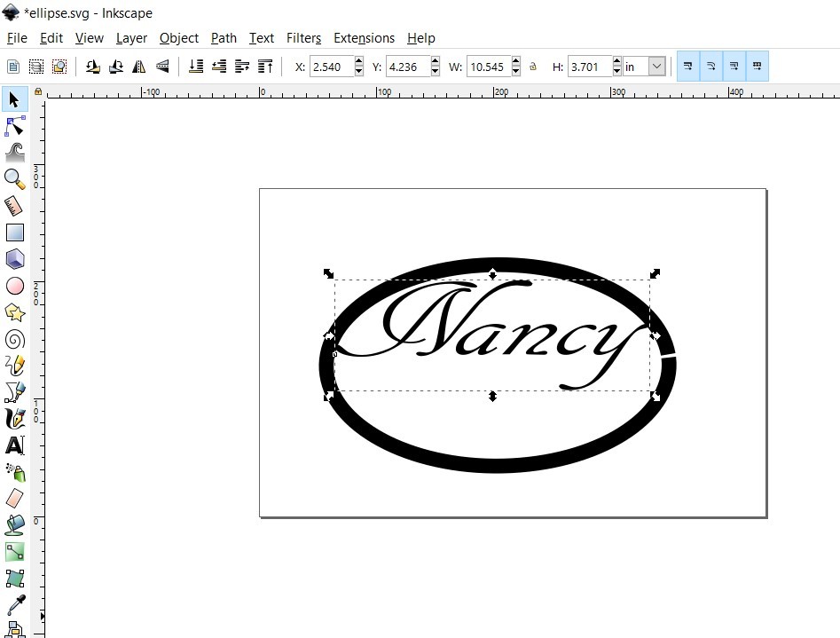Select the Spiral tool
The width and height of the screenshot is (840, 638).
pyautogui.click(x=14, y=339)
